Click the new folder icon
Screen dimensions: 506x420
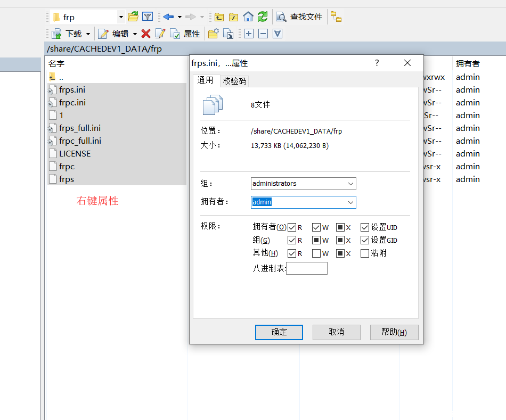213,33
